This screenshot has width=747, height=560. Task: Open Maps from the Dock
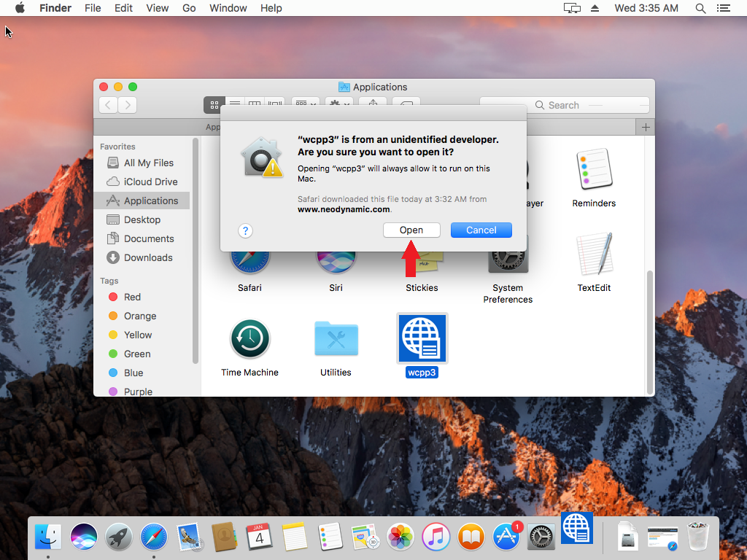pos(365,537)
